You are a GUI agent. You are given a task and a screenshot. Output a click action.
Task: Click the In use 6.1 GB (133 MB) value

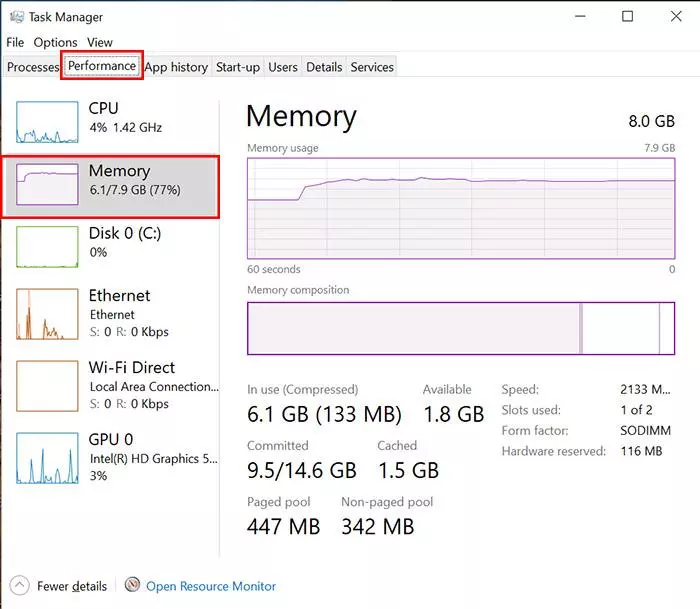[325, 414]
